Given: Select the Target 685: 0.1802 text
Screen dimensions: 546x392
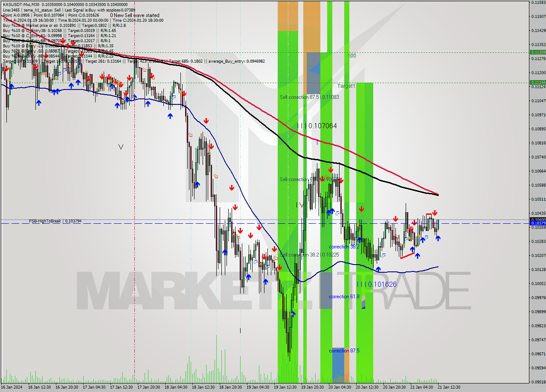Looking at the screenshot, I should 186,61.
